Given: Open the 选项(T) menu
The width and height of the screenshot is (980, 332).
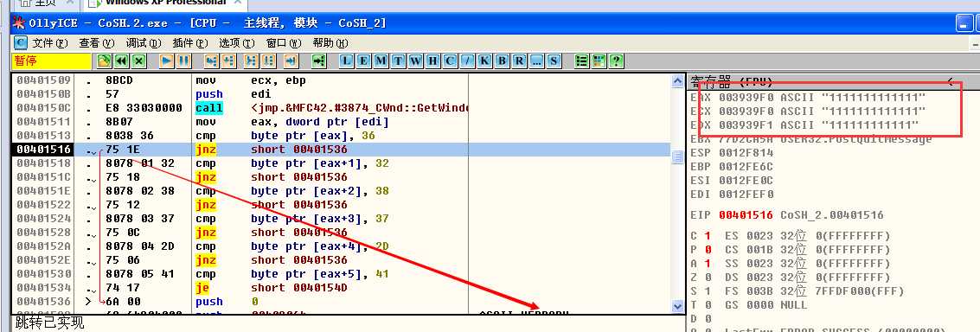Looking at the screenshot, I should tap(237, 43).
